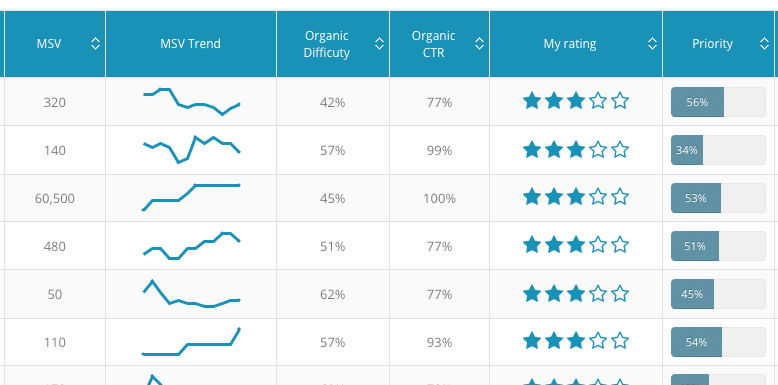Click MSV Trend column header

(191, 44)
